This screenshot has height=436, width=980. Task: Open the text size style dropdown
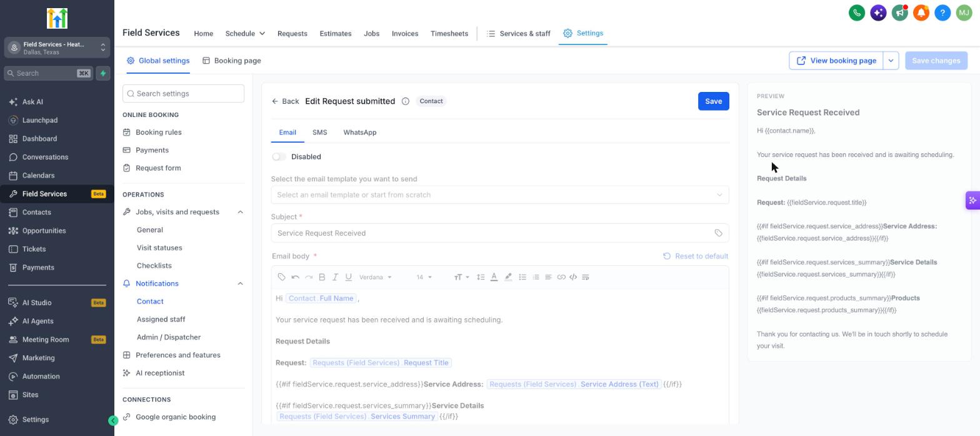(462, 277)
